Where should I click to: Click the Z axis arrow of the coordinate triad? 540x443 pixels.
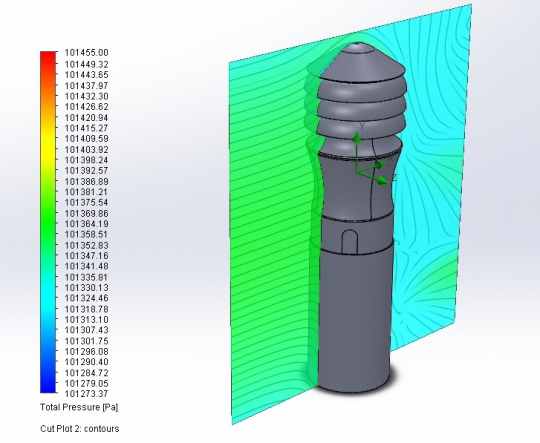[x=382, y=181]
